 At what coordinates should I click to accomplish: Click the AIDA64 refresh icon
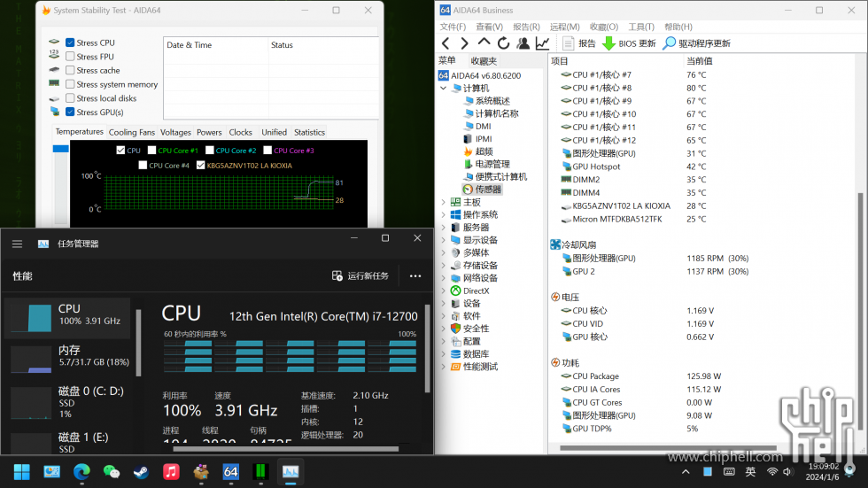click(x=503, y=43)
